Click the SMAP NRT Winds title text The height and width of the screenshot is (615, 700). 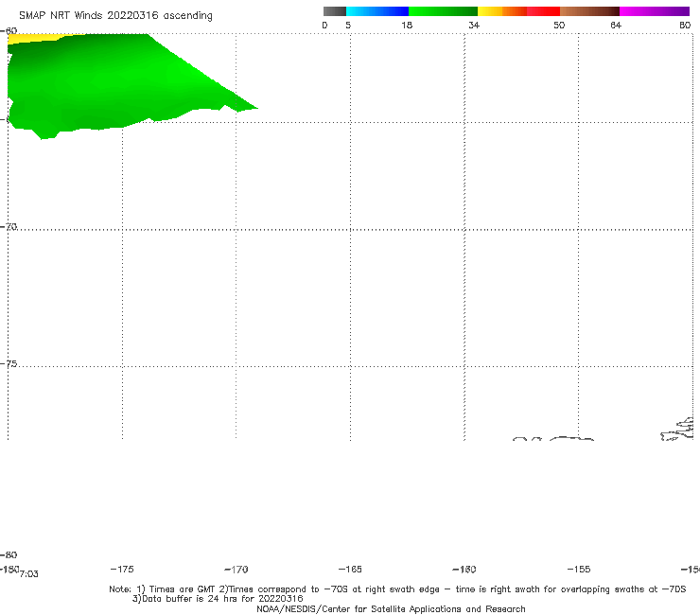pos(115,15)
